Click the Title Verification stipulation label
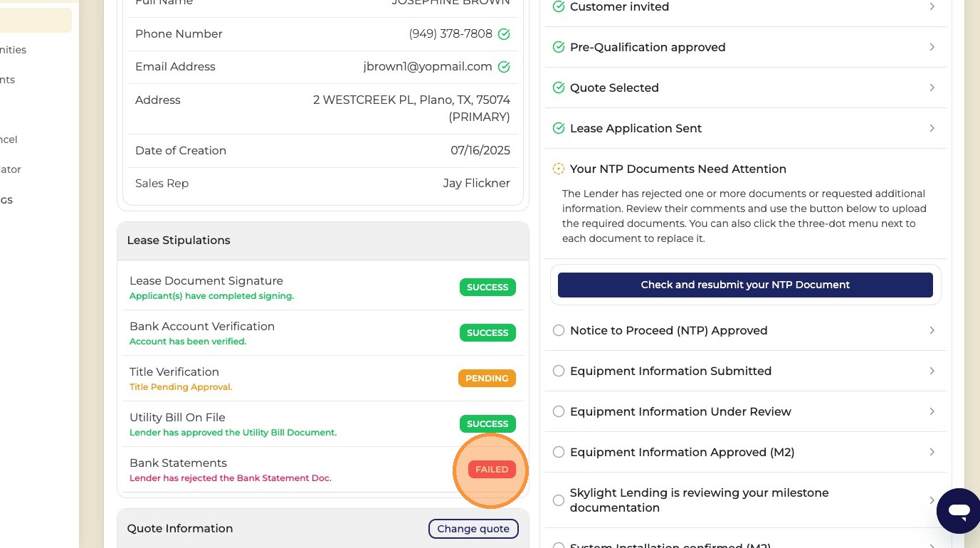This screenshot has height=548, width=980. coord(174,372)
